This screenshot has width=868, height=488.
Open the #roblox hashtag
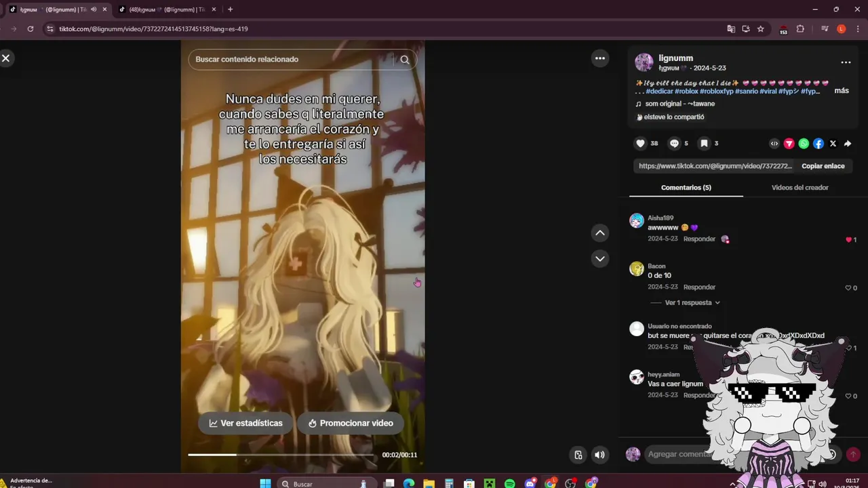[x=686, y=91]
